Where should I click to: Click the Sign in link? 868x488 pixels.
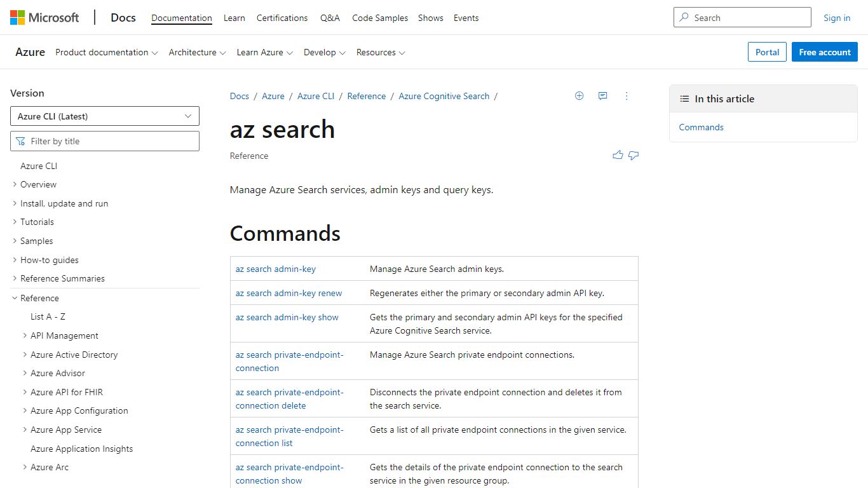pyautogui.click(x=837, y=18)
